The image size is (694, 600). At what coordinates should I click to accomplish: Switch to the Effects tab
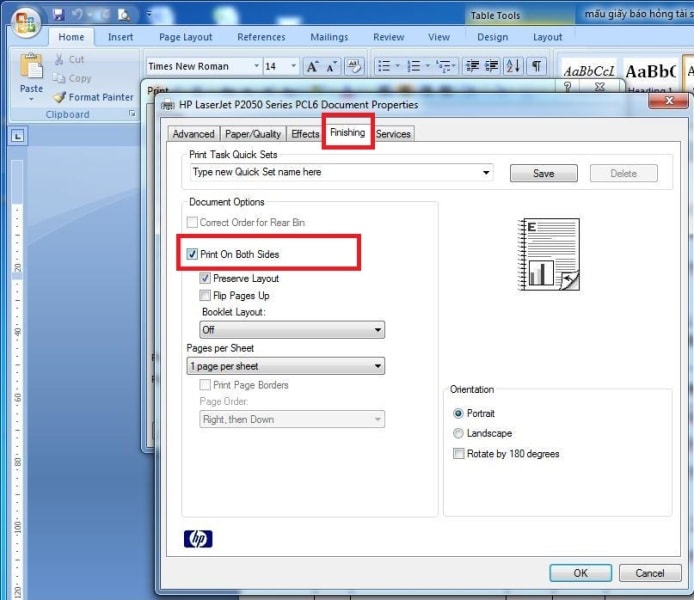305,134
